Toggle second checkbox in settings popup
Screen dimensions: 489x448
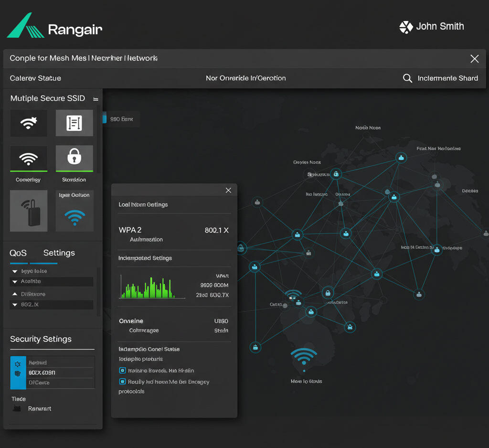coord(122,382)
